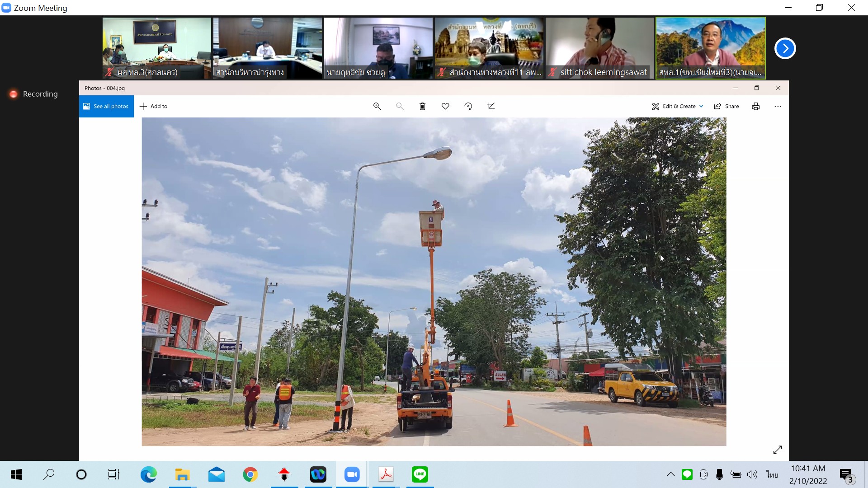
Task: Select sittichok leemingsawat video thumbnail
Action: pos(599,48)
